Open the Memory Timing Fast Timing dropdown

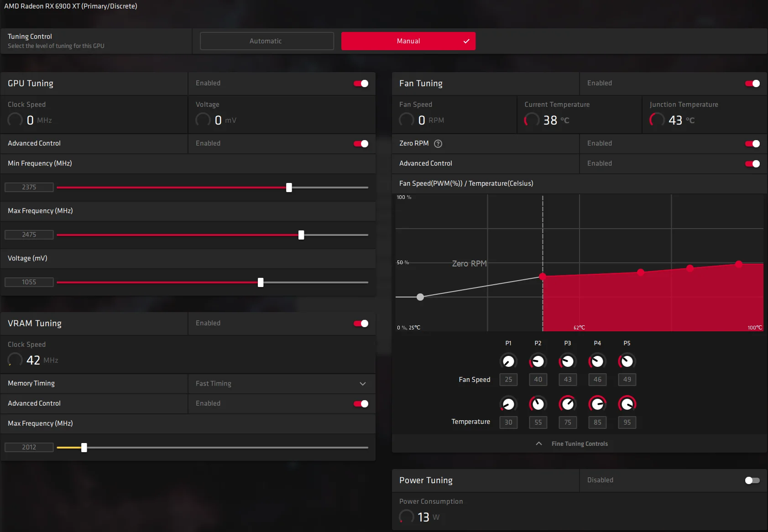pyautogui.click(x=282, y=384)
